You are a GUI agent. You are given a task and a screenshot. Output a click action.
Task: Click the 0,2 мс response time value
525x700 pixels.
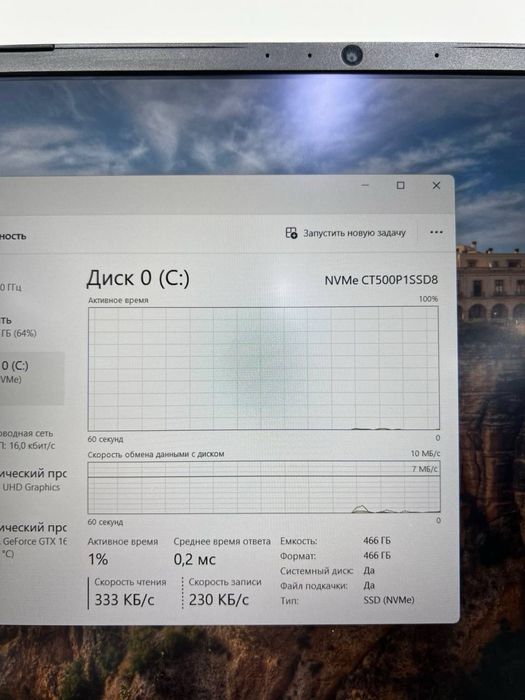pos(195,559)
